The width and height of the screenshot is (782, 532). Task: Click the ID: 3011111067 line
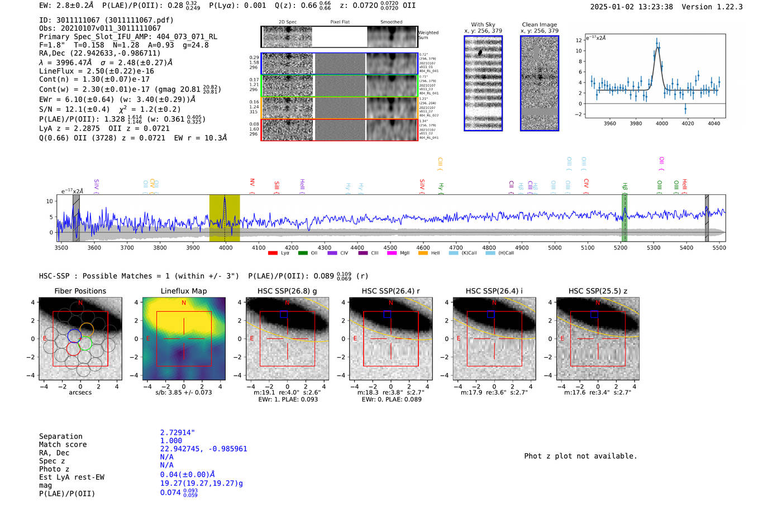click(x=106, y=20)
